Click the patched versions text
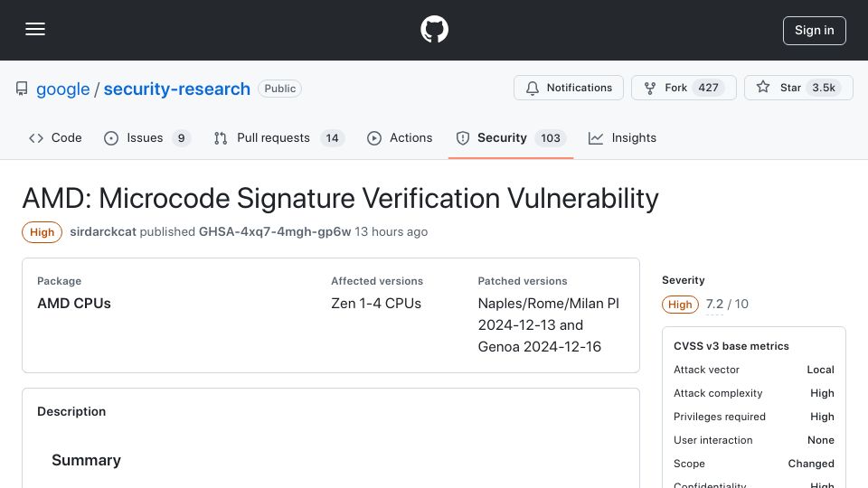Viewport: 868px width, 488px height. tap(548, 324)
